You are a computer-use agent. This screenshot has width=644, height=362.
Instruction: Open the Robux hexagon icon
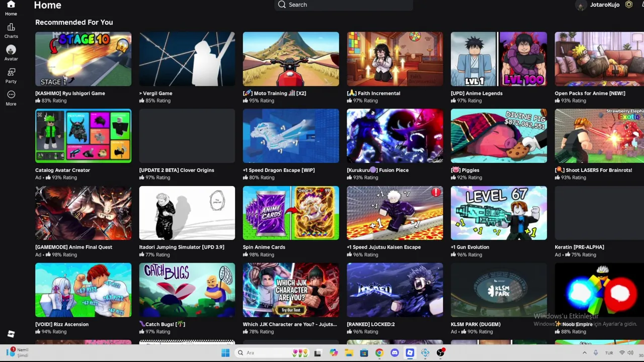pyautogui.click(x=629, y=5)
